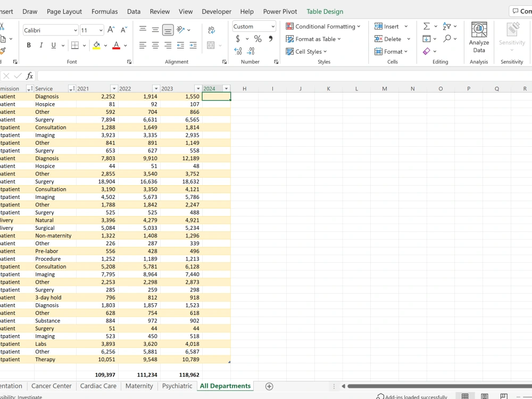532x399 pixels.
Task: Open fill color dropdown arrow
Action: coord(105,45)
